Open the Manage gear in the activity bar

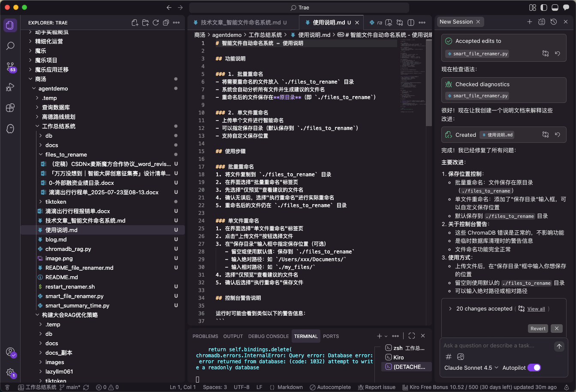click(x=10, y=373)
